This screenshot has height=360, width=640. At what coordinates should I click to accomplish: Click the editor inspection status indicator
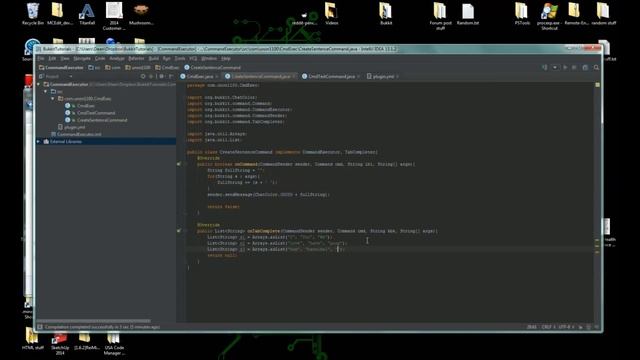tap(598, 85)
